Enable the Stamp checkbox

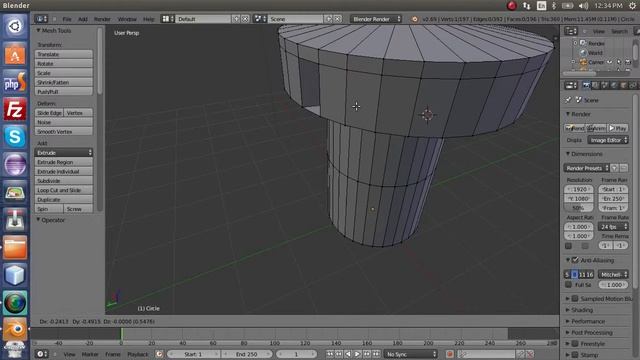(x=575, y=355)
